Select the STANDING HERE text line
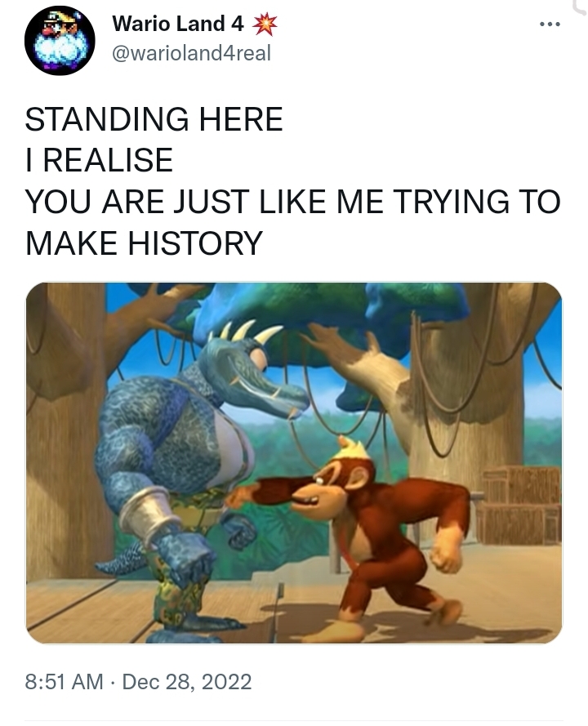Image resolution: width=588 pixels, height=726 pixels. (x=154, y=119)
